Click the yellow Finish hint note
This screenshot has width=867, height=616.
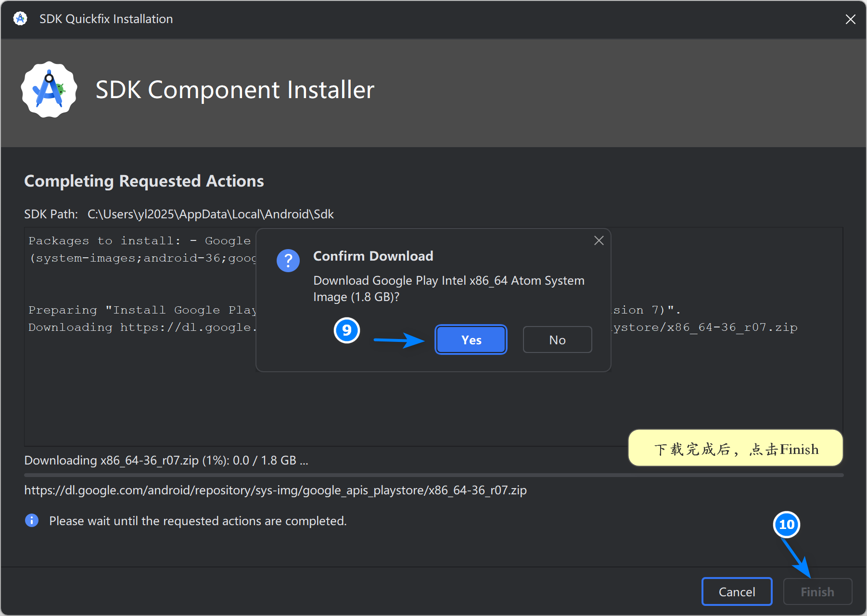(x=735, y=449)
